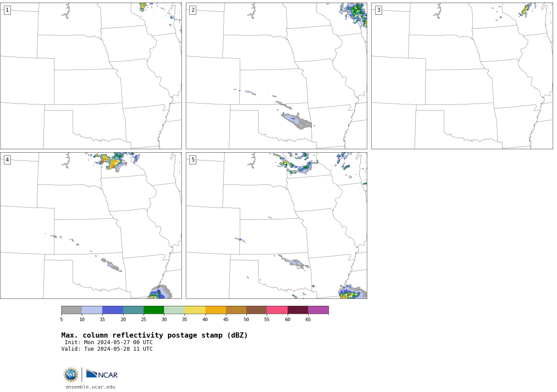
Task: Click ensemble member 3 map panel
Action: 462,76
